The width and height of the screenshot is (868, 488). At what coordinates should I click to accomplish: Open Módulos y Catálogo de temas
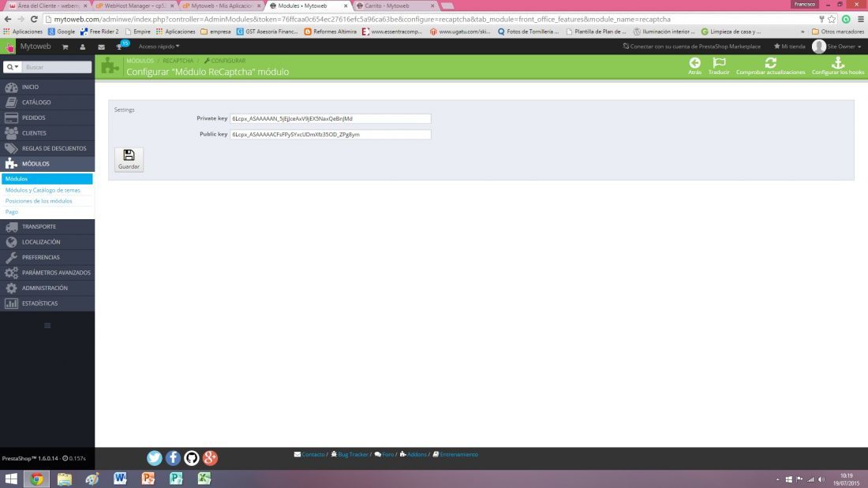tap(43, 190)
